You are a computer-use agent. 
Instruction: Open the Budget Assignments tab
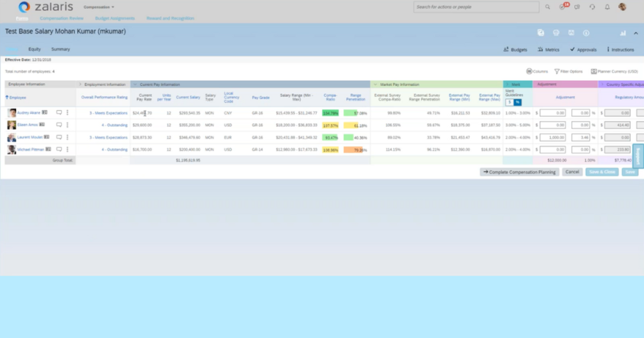(x=115, y=18)
